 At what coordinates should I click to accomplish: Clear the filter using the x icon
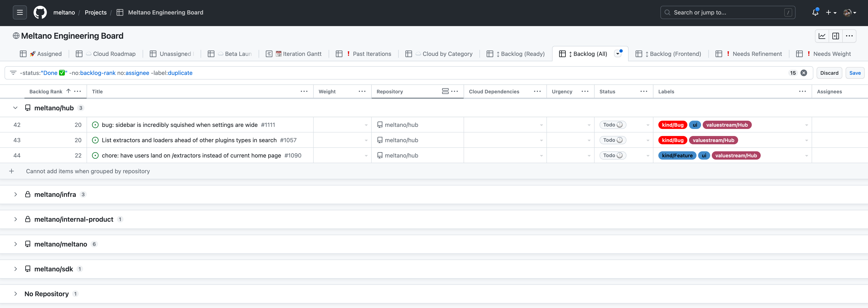[804, 73]
